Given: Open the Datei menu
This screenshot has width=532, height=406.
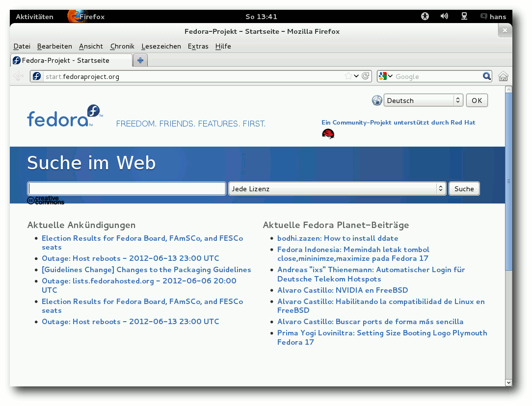Looking at the screenshot, I should click(x=22, y=46).
